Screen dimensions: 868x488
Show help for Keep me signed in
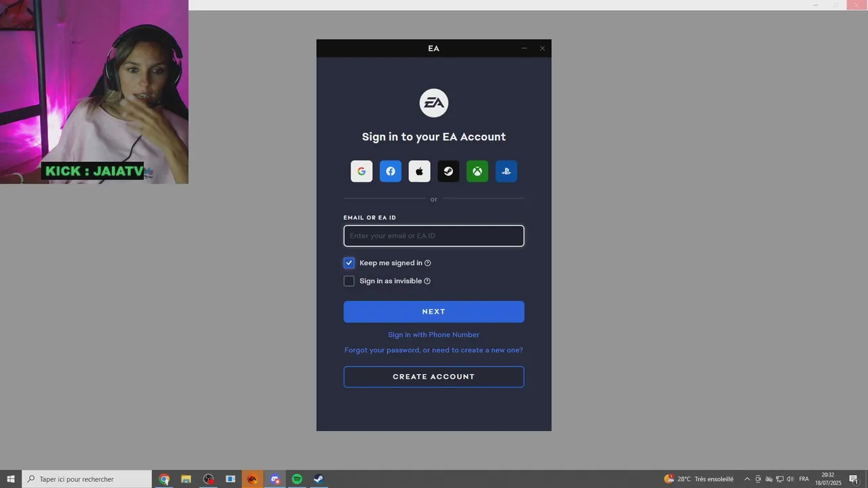[x=427, y=263]
